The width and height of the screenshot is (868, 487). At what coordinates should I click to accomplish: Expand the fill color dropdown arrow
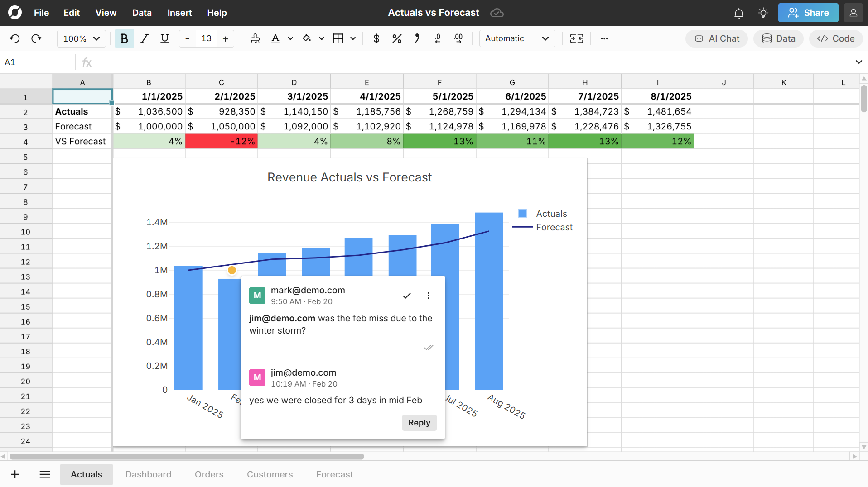point(322,39)
